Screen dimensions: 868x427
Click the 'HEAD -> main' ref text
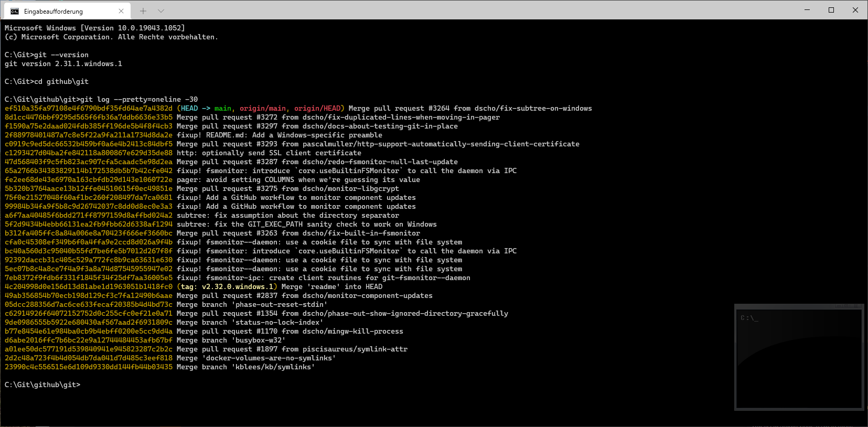tap(206, 109)
